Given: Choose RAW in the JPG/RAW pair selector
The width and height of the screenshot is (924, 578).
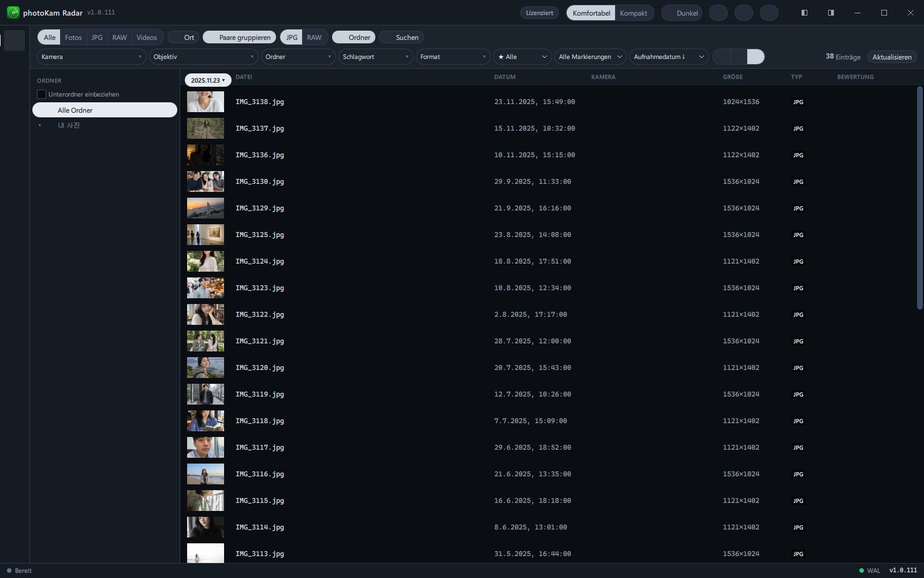Looking at the screenshot, I should click(314, 37).
